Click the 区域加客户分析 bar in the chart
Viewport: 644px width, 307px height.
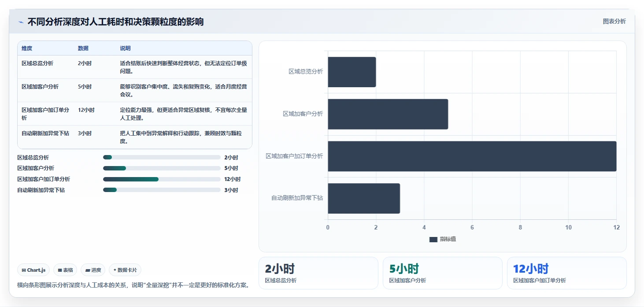(x=388, y=114)
